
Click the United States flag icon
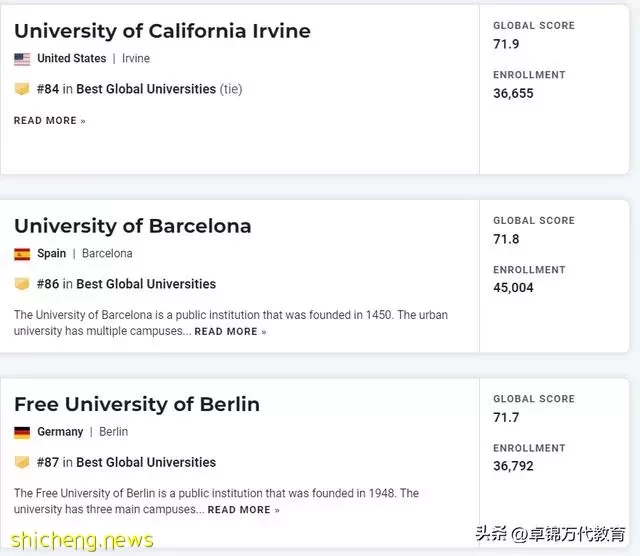click(22, 59)
